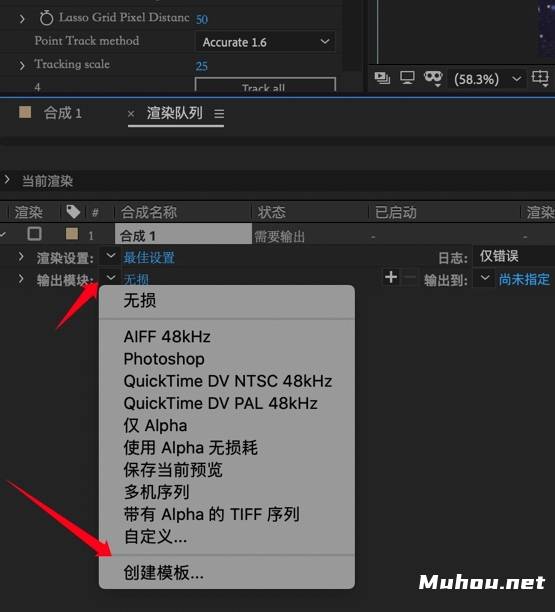Toggle the render checkbox for 合成 1

(34, 234)
